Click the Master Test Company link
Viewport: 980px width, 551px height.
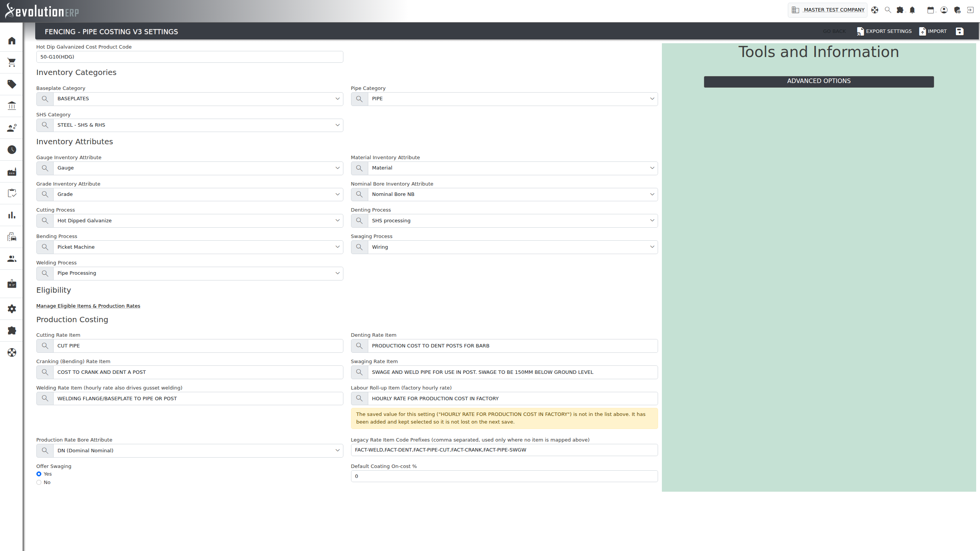[834, 10]
